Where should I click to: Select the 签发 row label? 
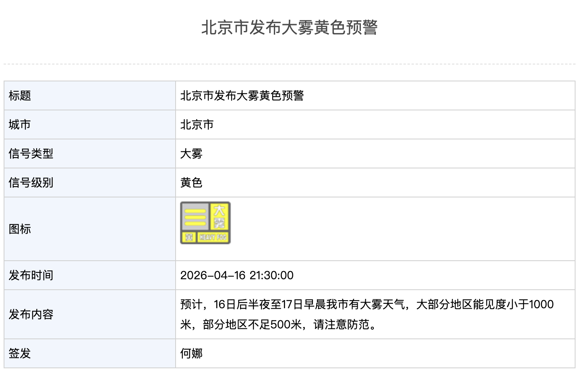pos(20,353)
